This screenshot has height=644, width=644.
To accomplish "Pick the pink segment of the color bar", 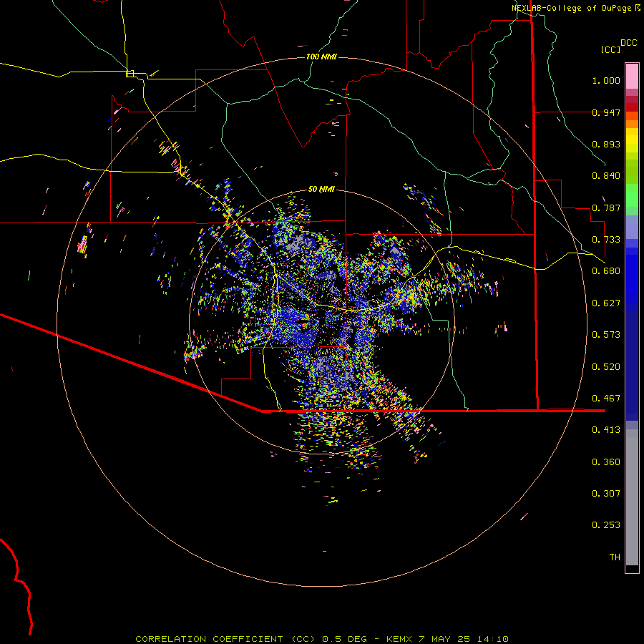I will tap(632, 77).
